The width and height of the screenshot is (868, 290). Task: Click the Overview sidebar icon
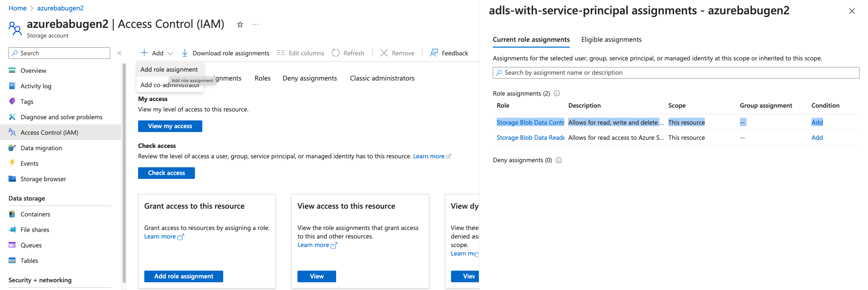pyautogui.click(x=12, y=70)
